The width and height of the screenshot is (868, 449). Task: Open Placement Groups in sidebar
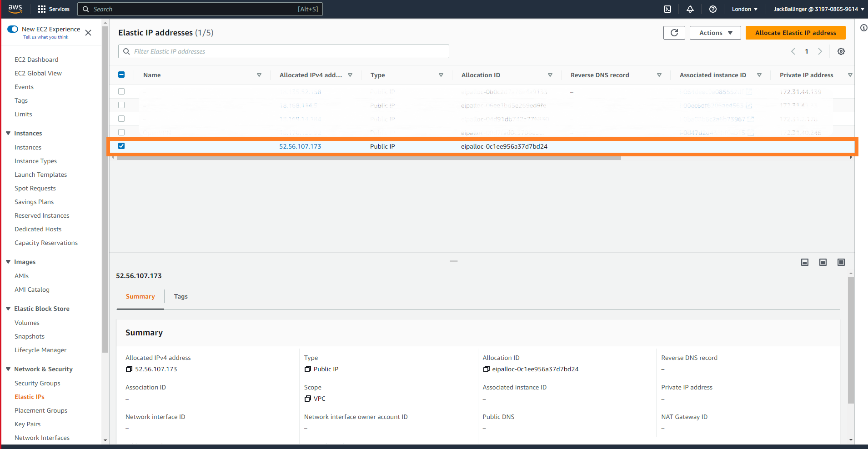tap(41, 410)
